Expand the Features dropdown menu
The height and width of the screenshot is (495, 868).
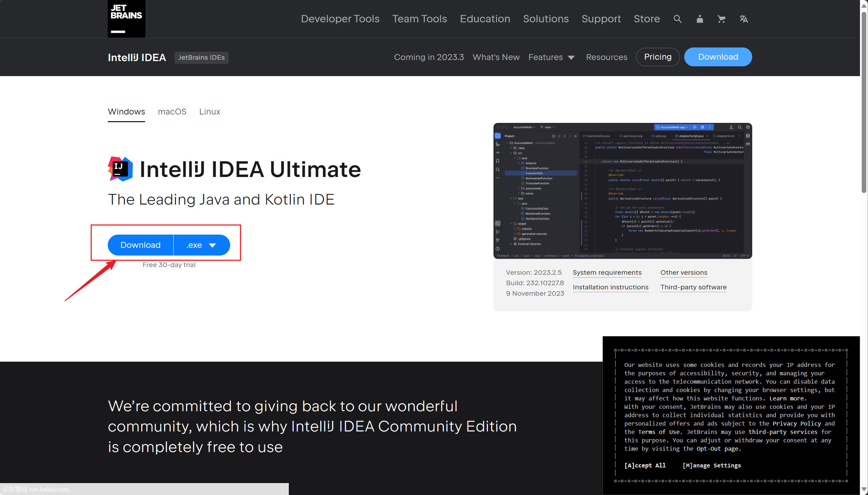(x=551, y=57)
